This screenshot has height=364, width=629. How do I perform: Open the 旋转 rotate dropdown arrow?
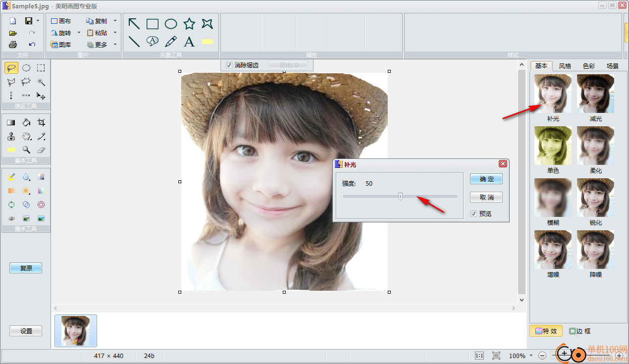pos(79,33)
